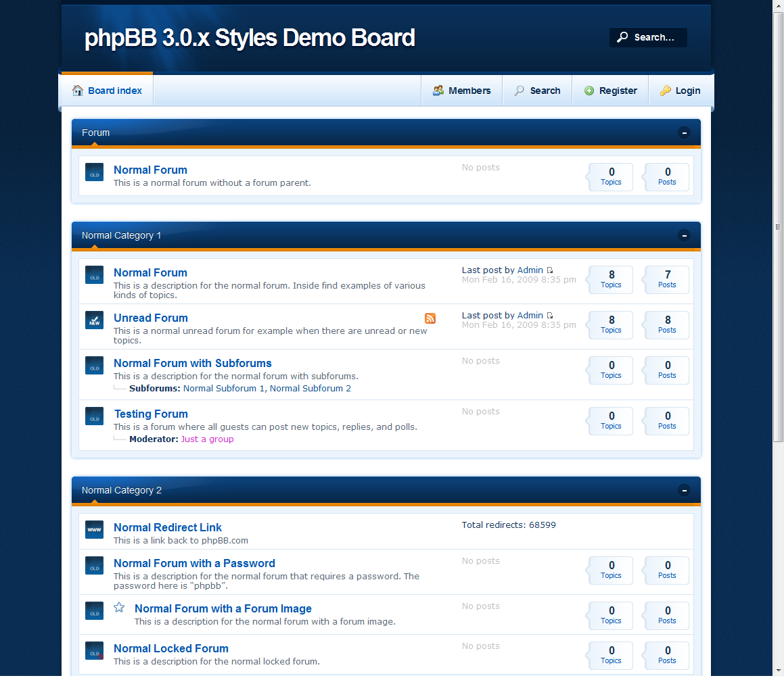
Task: Click the magnifier icon in header search box
Action: [x=622, y=37]
